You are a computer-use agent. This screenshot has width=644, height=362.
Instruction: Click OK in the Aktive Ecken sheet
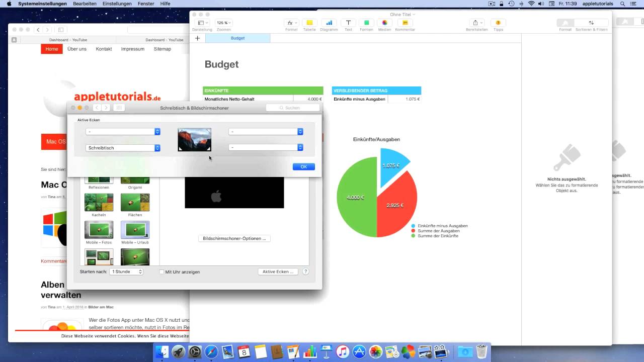[x=304, y=167]
